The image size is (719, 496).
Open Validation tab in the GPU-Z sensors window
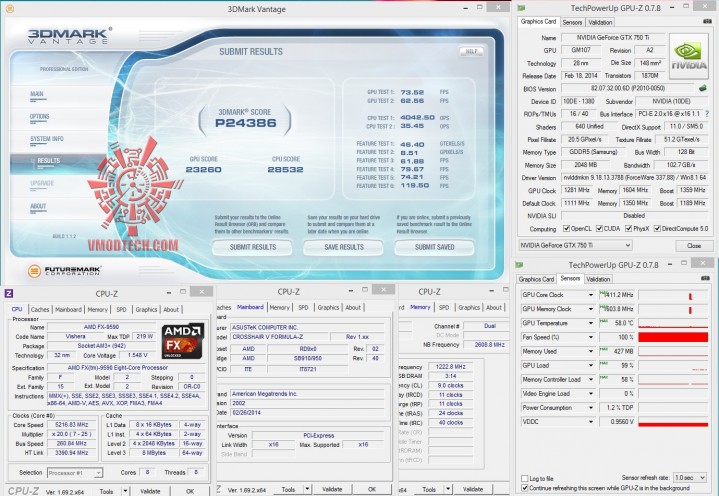tap(598, 279)
